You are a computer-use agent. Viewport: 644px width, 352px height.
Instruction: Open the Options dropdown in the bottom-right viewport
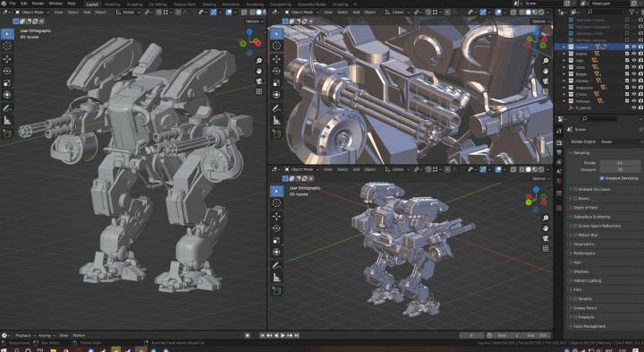pos(540,178)
